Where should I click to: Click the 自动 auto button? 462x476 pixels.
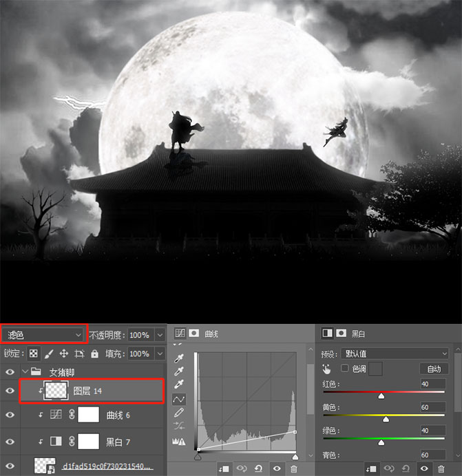[x=434, y=369]
